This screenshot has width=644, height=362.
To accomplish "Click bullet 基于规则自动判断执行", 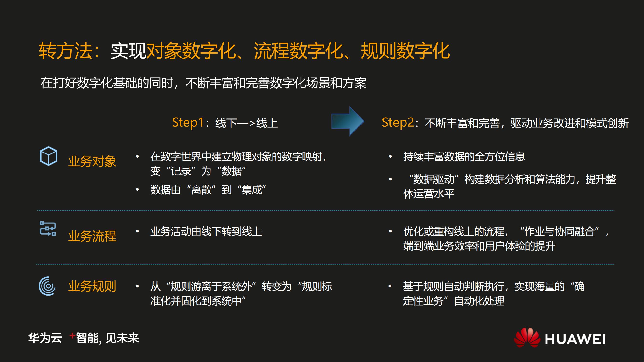I will click(494, 294).
